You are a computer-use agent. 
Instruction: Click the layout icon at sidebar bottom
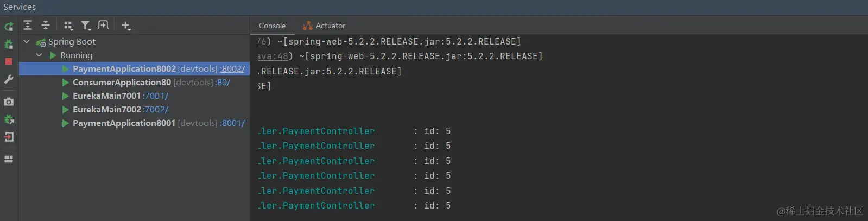point(9,159)
